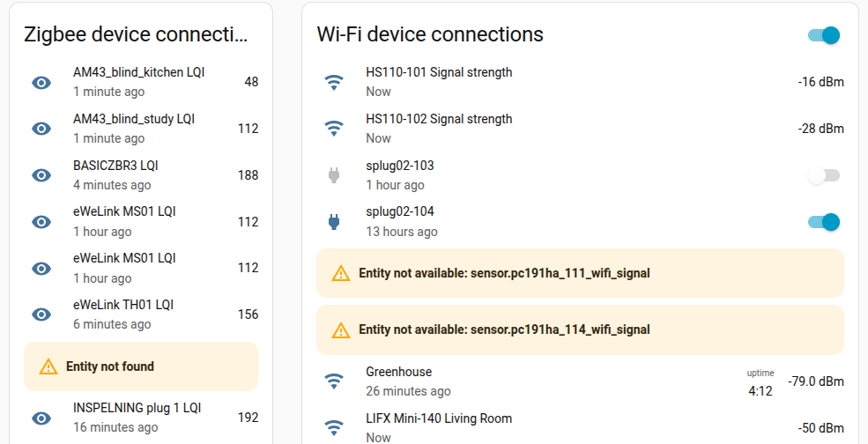Open HS110-102 Signal strength details
This screenshot has height=444, width=868.
[439, 120]
